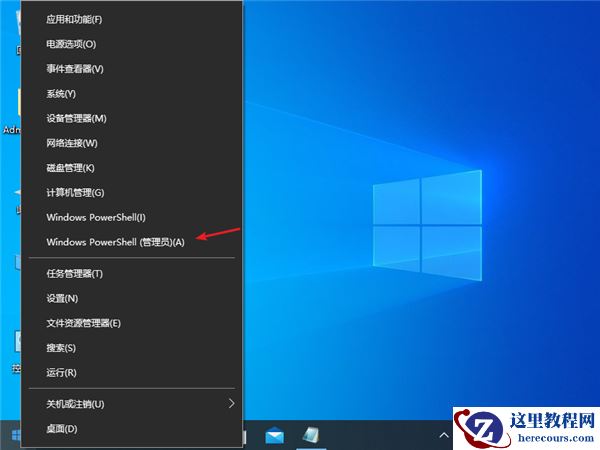Open 应用和功能(F) from the menu
This screenshot has width=600, height=450.
132,19
